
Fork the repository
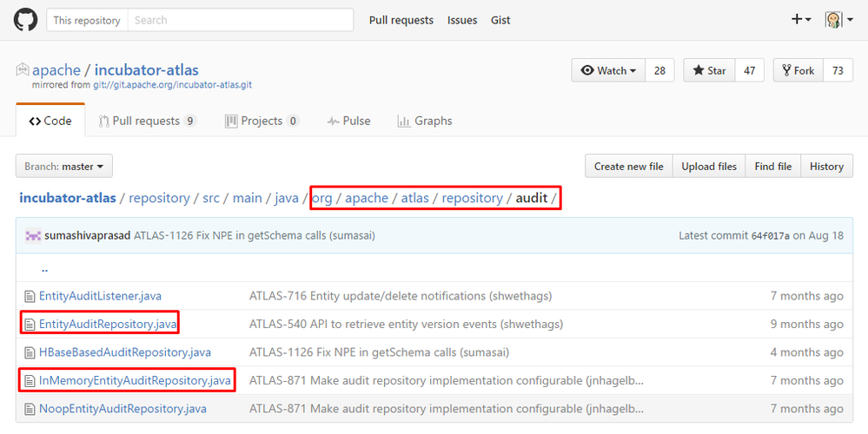click(798, 70)
